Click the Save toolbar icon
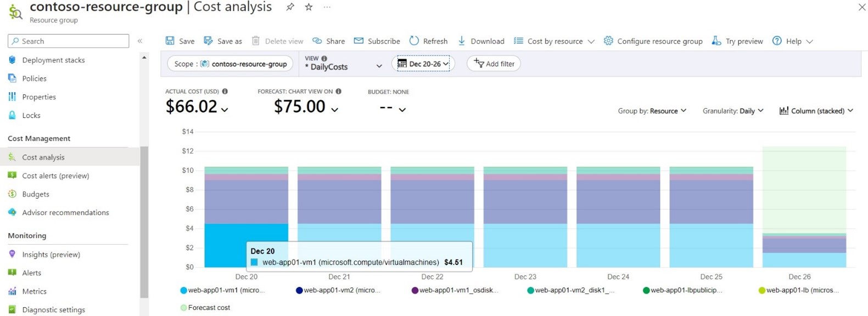The height and width of the screenshot is (316, 868). 170,41
